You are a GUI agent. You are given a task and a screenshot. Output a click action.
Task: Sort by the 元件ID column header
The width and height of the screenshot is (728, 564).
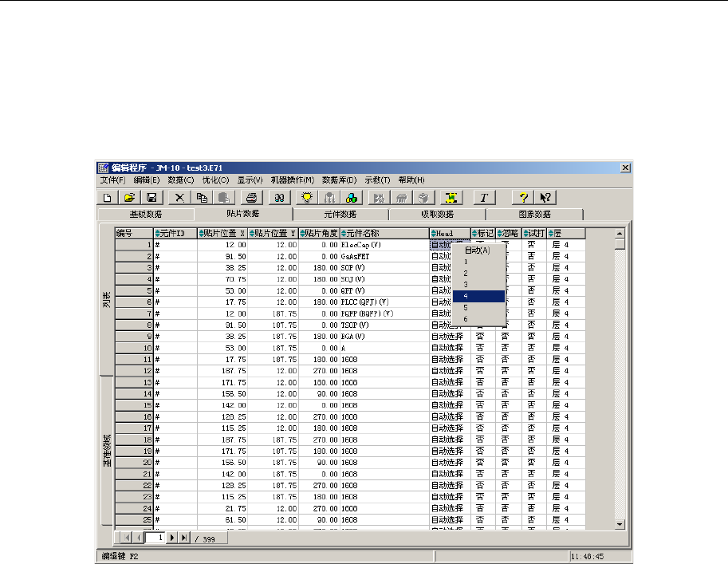(x=175, y=233)
